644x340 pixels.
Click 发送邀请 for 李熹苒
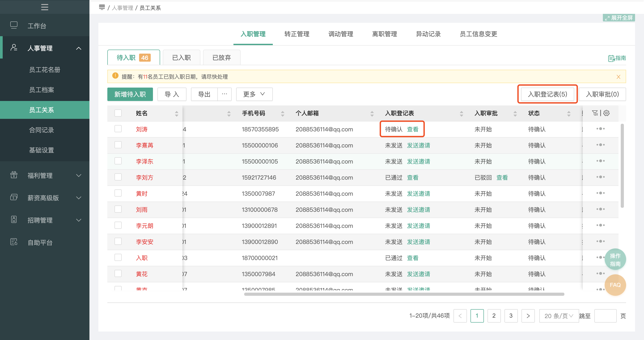click(x=418, y=145)
